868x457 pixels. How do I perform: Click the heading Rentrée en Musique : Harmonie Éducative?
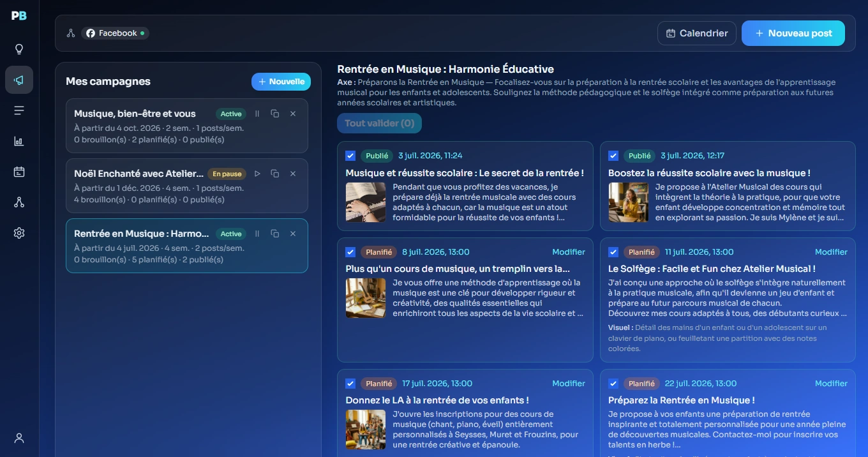click(x=445, y=69)
